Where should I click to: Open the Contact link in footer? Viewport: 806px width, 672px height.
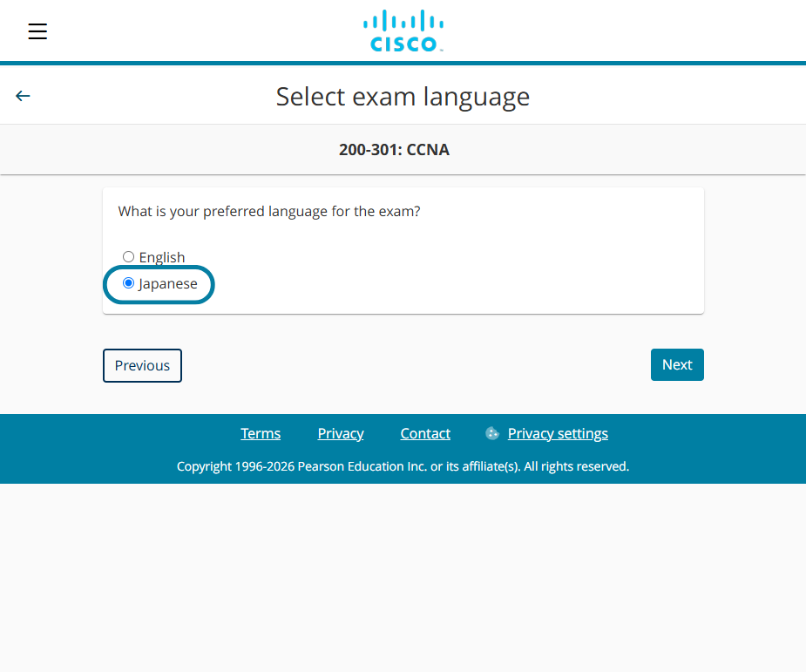pyautogui.click(x=425, y=433)
